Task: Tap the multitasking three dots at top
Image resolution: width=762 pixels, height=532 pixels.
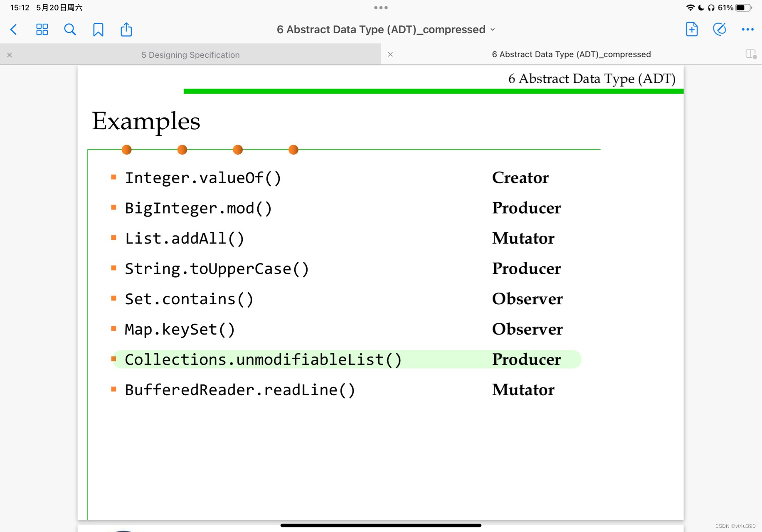Action: [381, 7]
